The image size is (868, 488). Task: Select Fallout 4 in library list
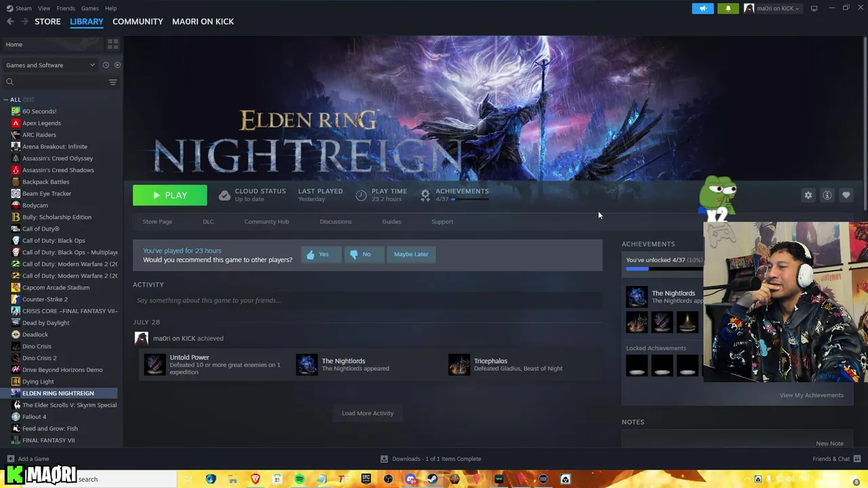(x=59, y=417)
